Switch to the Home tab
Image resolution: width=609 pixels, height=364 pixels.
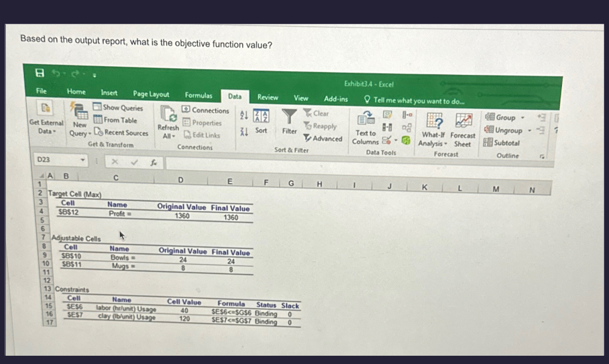click(x=76, y=91)
